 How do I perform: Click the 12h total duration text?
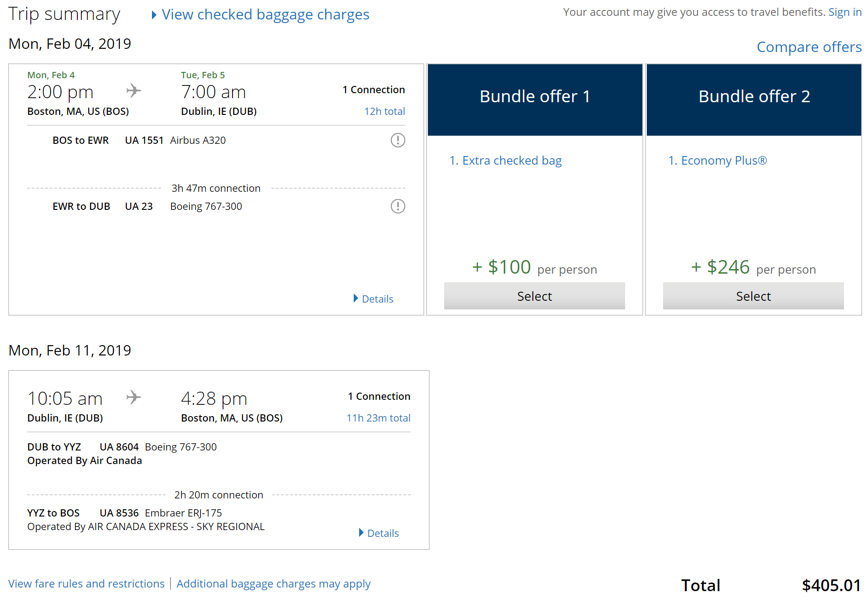tap(384, 111)
